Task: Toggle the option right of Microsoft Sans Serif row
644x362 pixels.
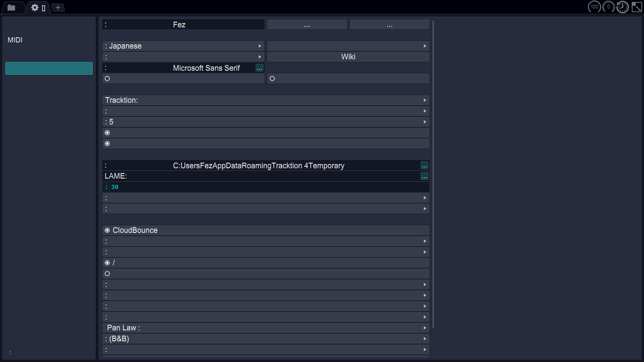Action: (x=272, y=79)
